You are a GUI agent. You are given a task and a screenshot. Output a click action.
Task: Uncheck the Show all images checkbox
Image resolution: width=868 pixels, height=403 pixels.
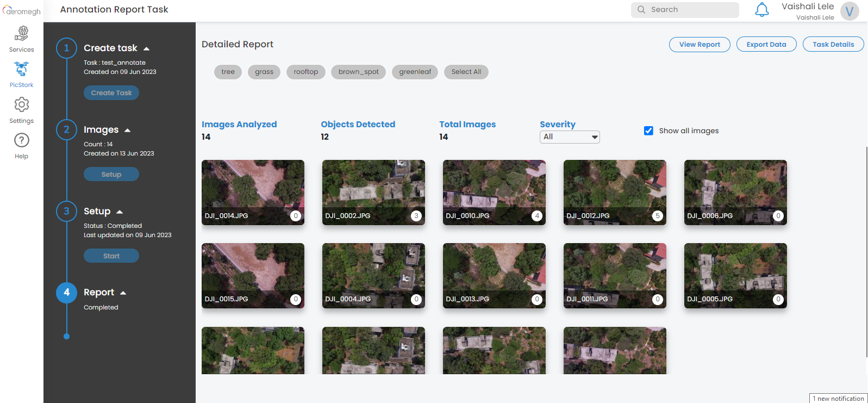(648, 131)
